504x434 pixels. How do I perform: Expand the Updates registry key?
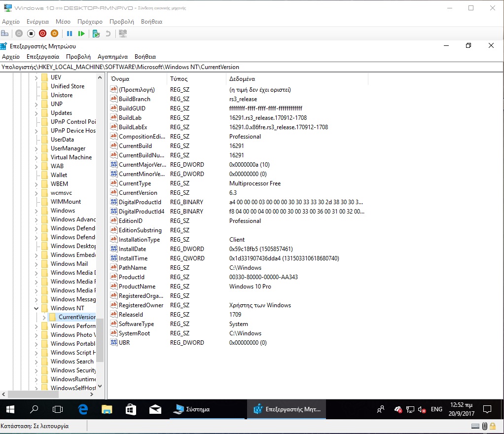point(36,113)
